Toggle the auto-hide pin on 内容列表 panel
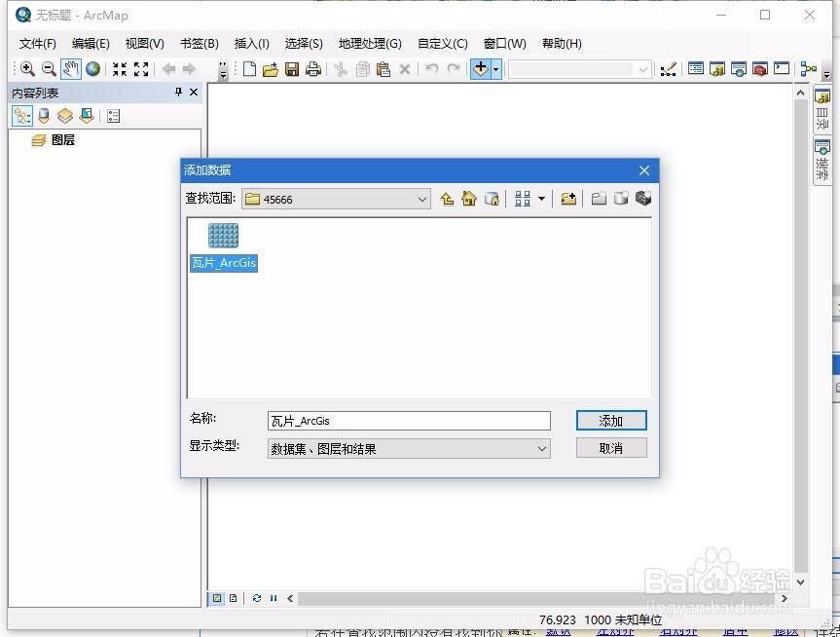Viewport: 840px width, 637px height. (177, 93)
